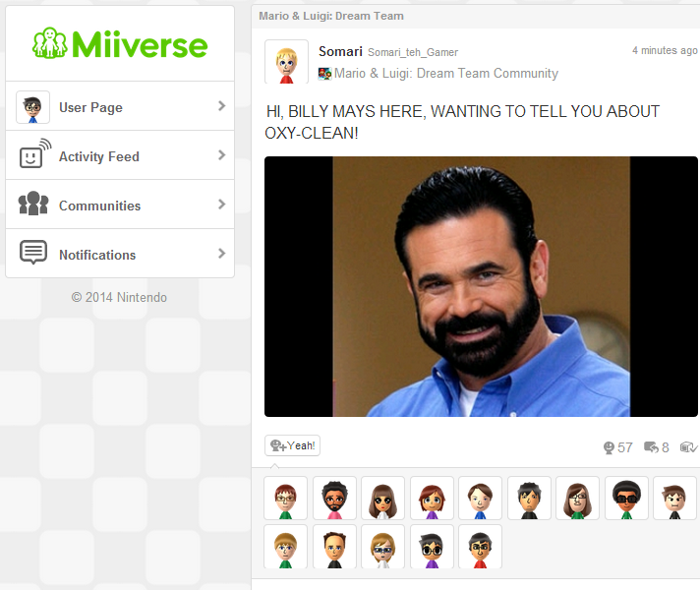This screenshot has height=590, width=700.
Task: Click the angry brown-haired Mii at row end
Action: coord(674,498)
